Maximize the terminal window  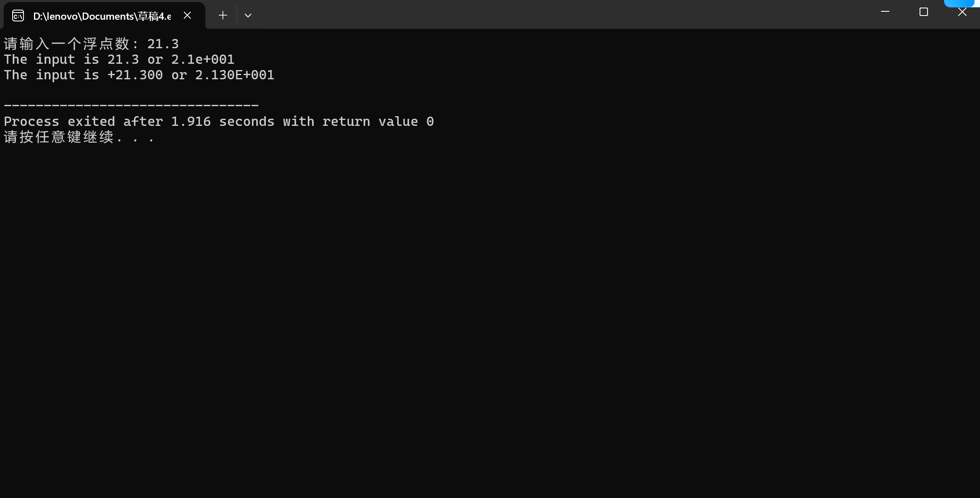(x=924, y=12)
